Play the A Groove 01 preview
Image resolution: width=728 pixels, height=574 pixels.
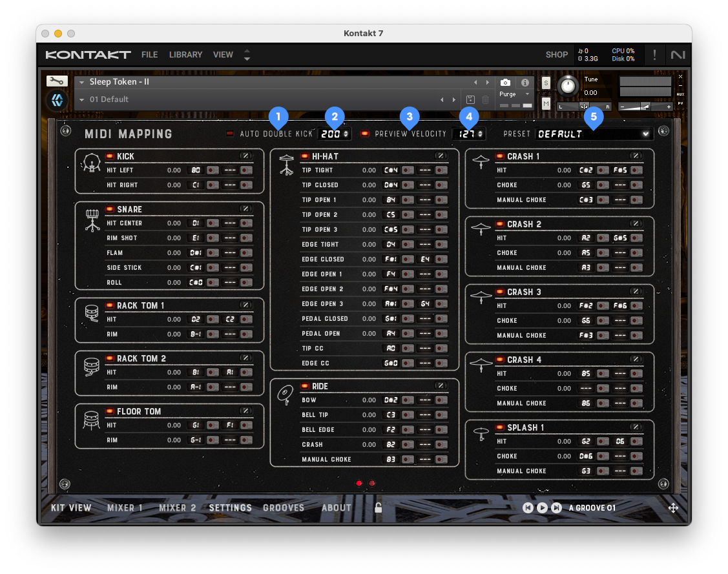tap(542, 507)
